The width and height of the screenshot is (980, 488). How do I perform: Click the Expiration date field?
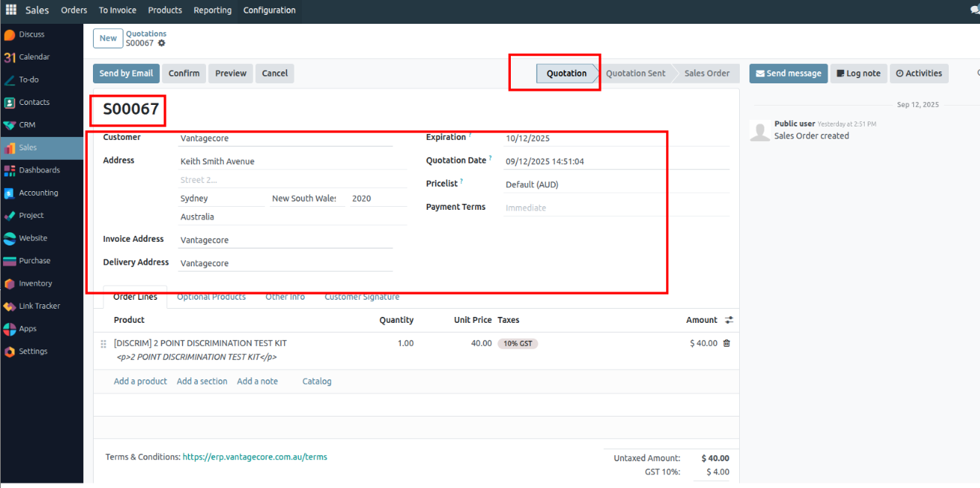[616, 138]
